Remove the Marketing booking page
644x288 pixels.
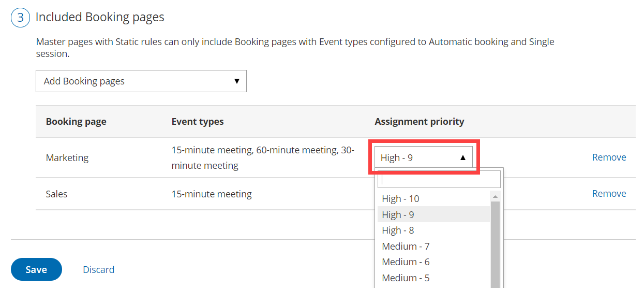coord(609,157)
